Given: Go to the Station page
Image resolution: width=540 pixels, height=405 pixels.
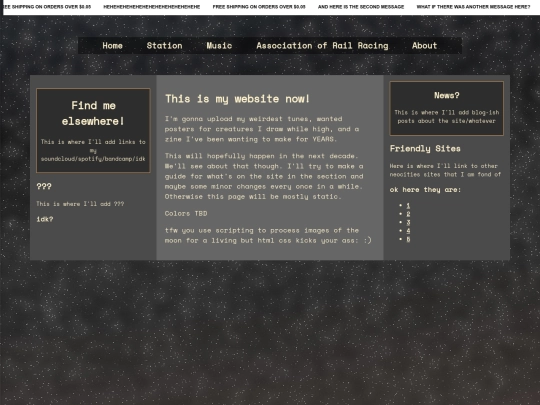Looking at the screenshot, I should point(164,45).
